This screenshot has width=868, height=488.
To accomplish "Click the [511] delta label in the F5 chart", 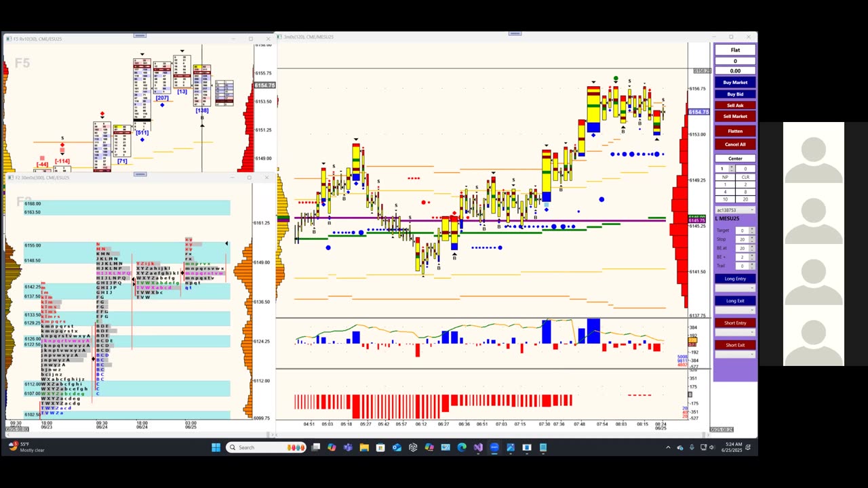I will click(x=142, y=133).
